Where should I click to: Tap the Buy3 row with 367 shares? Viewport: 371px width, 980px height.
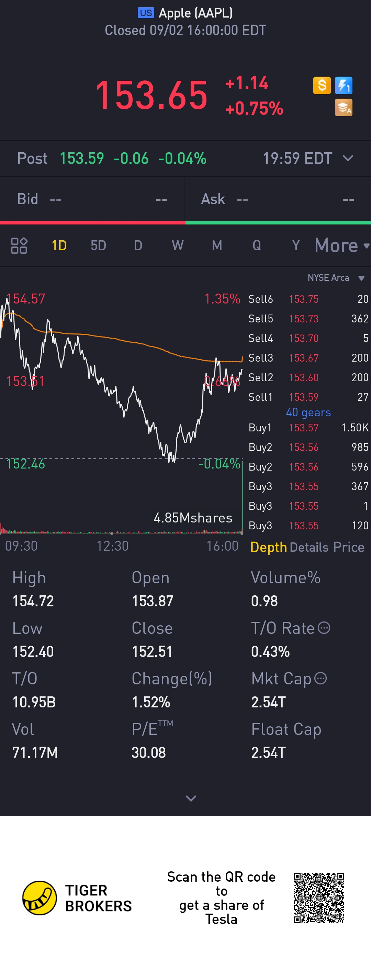[308, 486]
